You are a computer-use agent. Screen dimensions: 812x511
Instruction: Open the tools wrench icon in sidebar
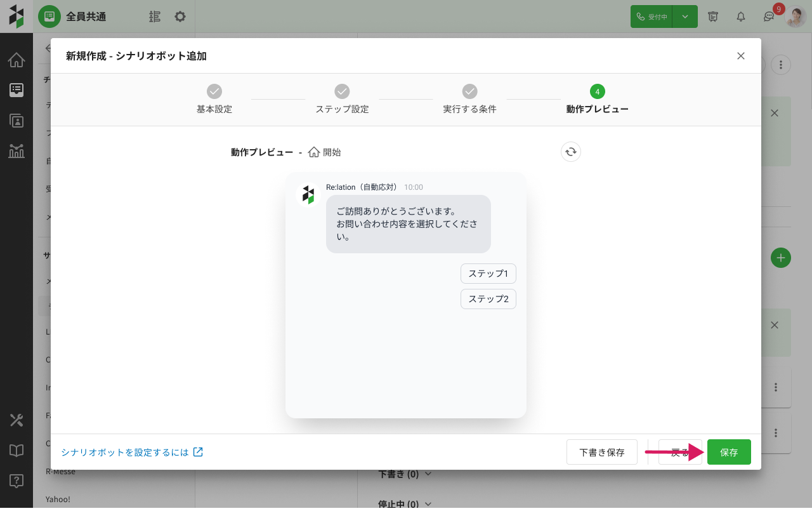pos(16,420)
